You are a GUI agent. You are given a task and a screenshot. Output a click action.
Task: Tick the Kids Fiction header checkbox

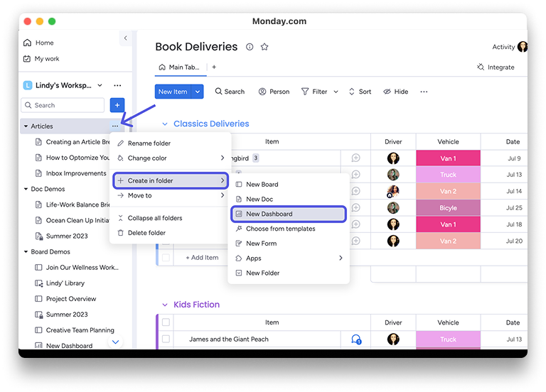(166, 322)
